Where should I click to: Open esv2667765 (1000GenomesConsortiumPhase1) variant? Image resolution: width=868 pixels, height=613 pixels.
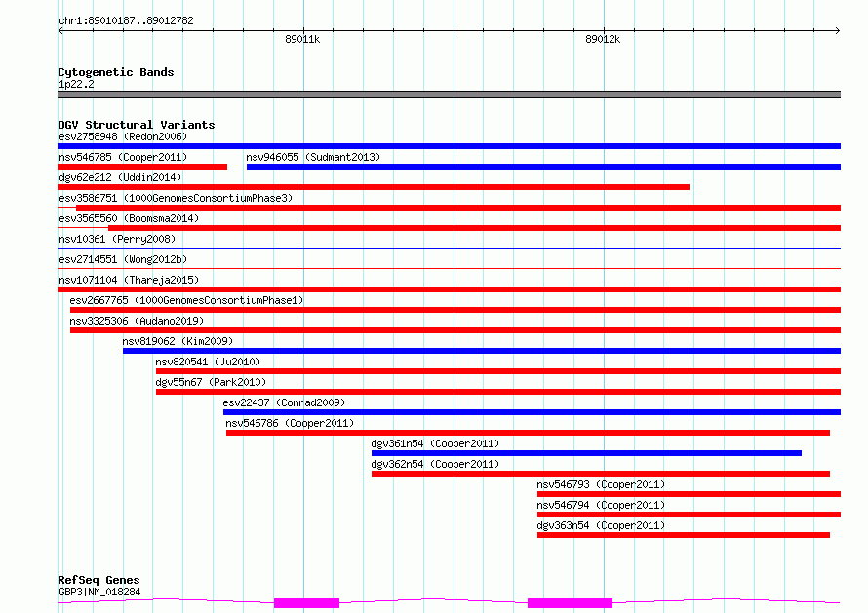click(186, 300)
